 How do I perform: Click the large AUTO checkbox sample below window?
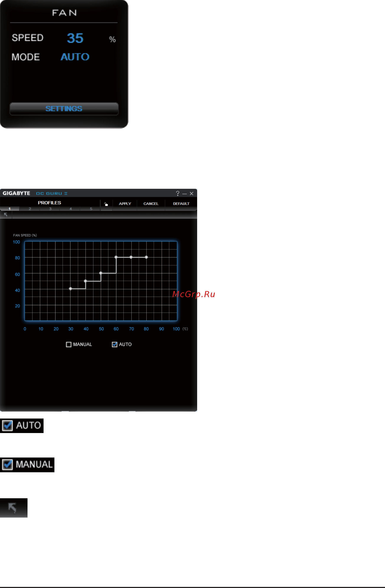pos(7,425)
